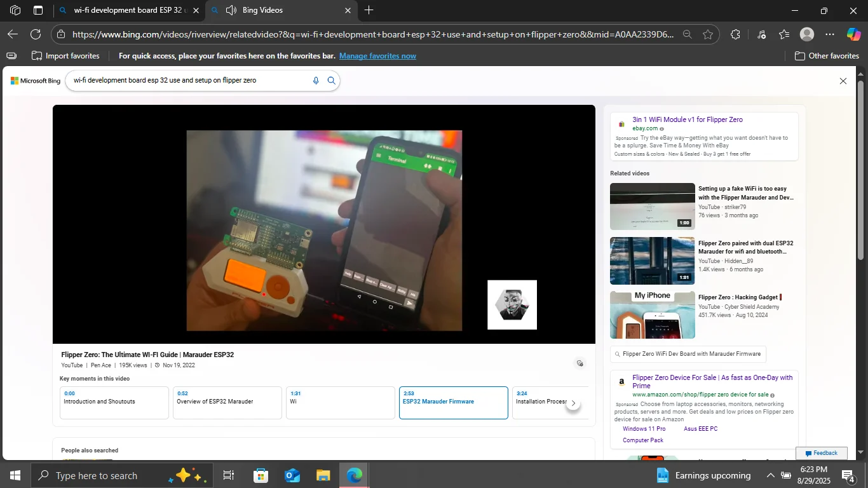This screenshot has width=868, height=488.
Task: Click the zoom magnifier icon in address bar
Action: [x=687, y=34]
